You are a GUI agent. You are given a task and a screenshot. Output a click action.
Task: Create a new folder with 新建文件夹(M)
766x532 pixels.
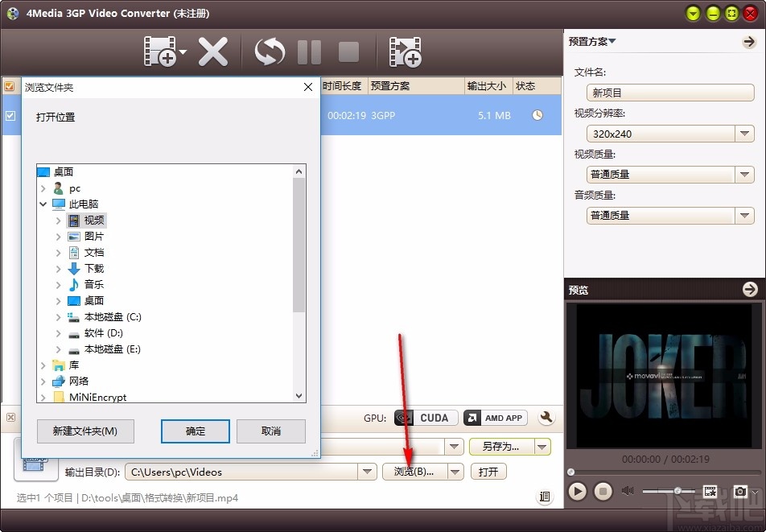click(x=84, y=431)
